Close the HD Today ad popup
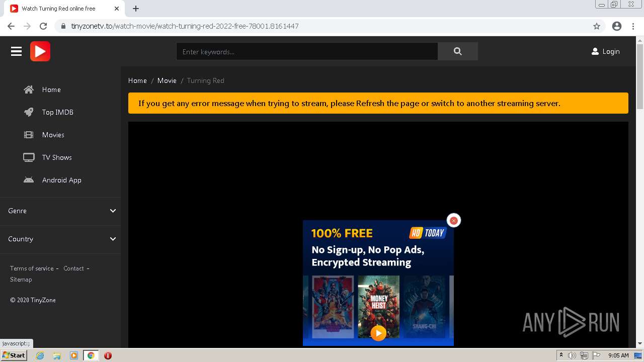This screenshot has height=362, width=644. pos(453,220)
